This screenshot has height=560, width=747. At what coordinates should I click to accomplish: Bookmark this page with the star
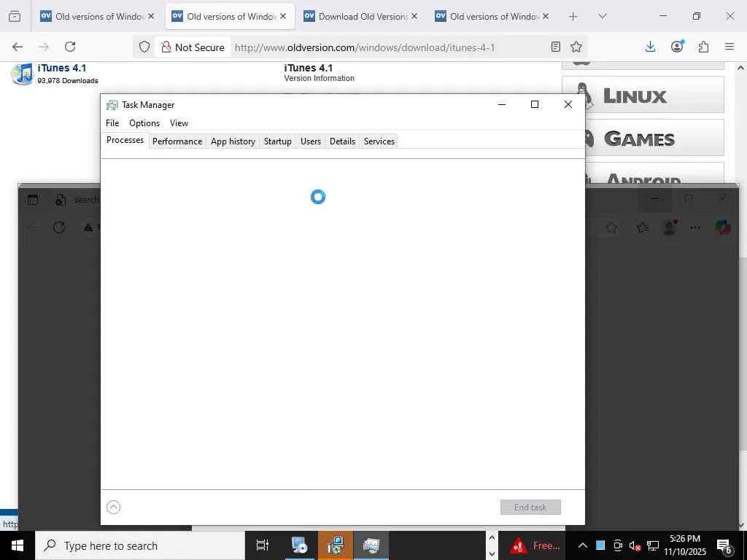tap(576, 47)
